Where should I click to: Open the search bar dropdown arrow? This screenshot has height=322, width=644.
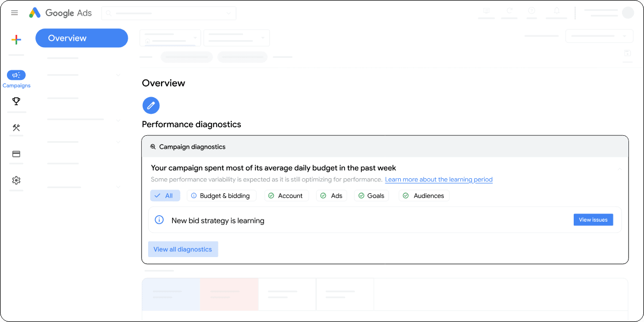(229, 13)
